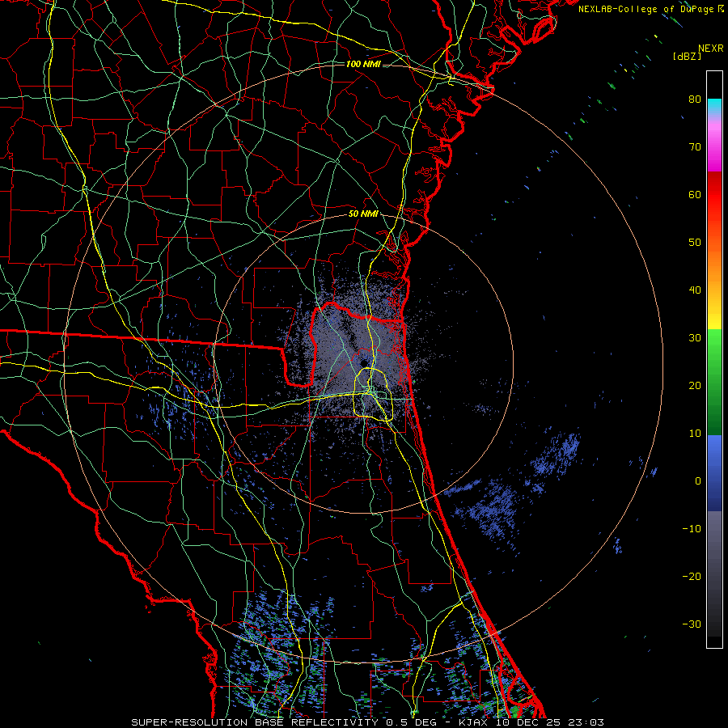Click the green segment of the reflectivity color bar
This screenshot has height=728, width=728.
pyautogui.click(x=714, y=382)
